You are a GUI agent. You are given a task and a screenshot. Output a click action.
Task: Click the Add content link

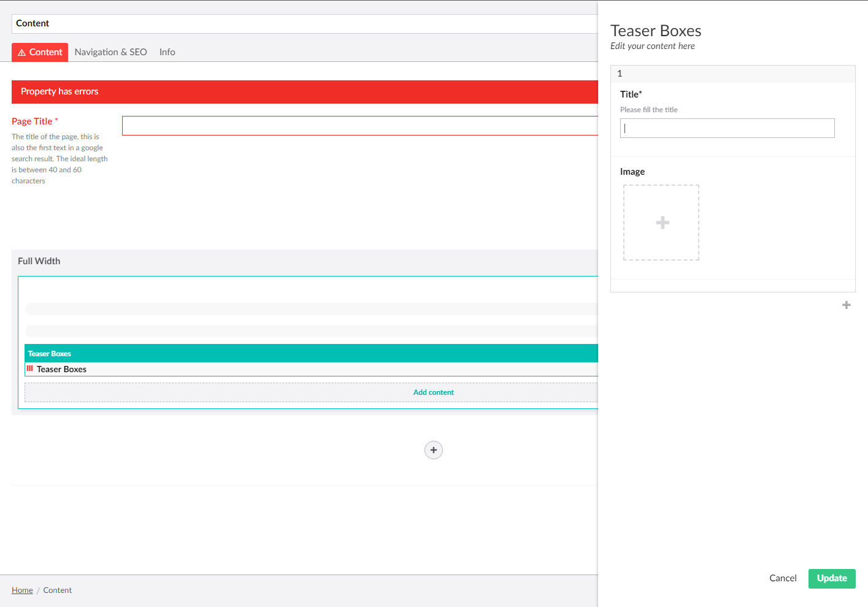(434, 392)
